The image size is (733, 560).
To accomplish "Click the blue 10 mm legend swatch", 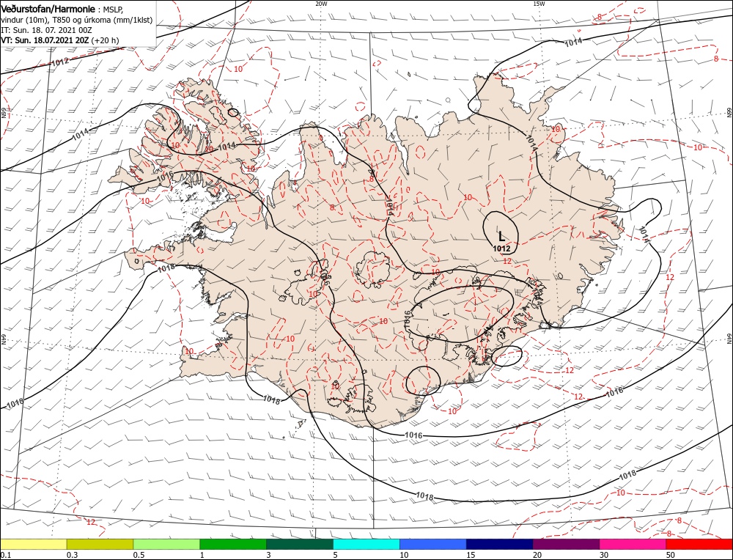I will coord(433,544).
